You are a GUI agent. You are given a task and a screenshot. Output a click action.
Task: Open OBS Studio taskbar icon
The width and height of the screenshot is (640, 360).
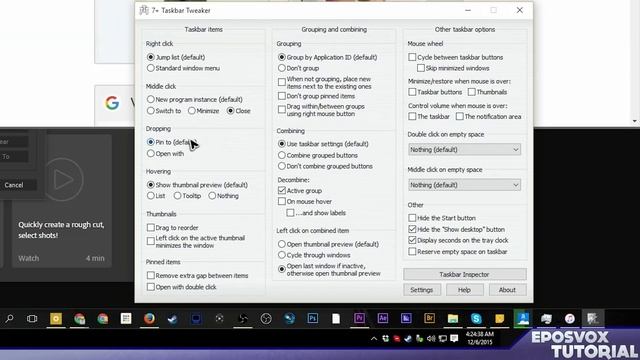coord(266,318)
